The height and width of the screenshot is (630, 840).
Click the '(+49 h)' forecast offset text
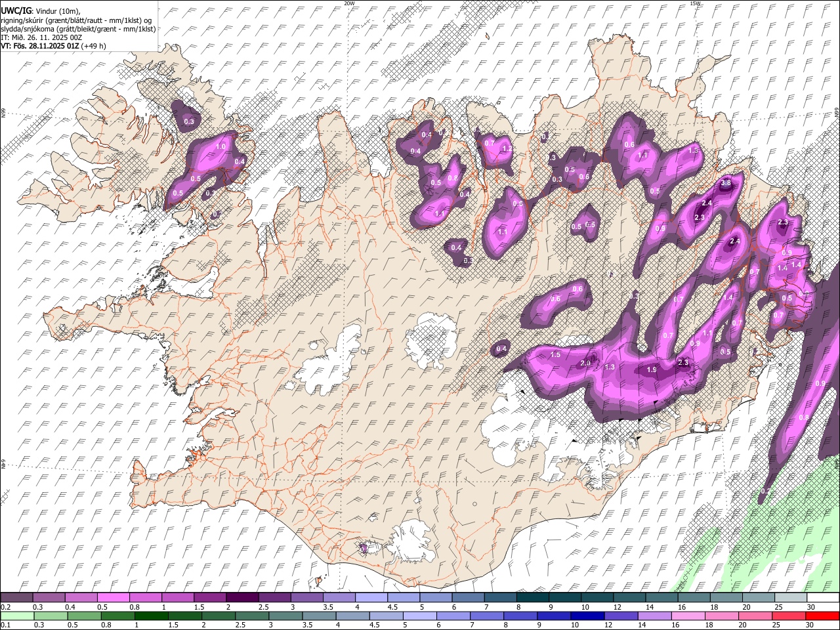94,46
